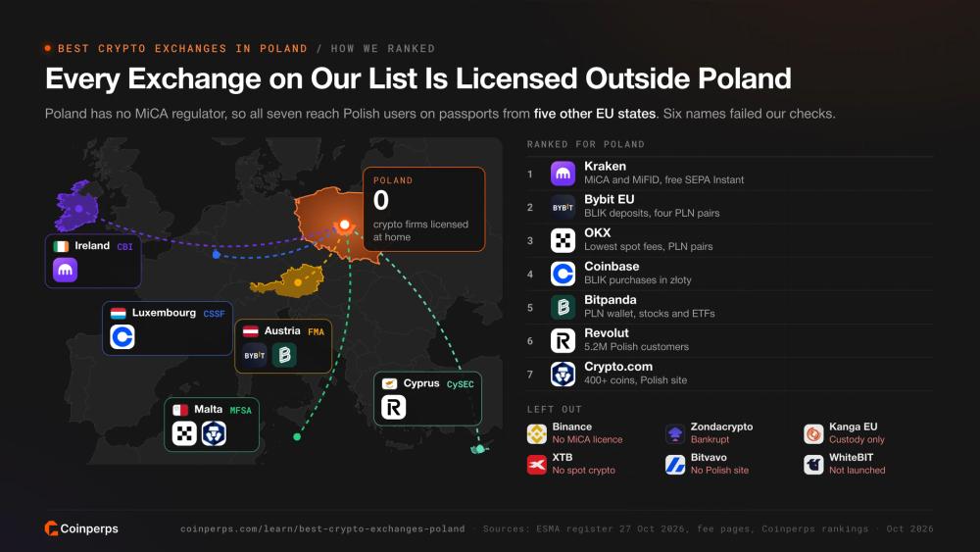This screenshot has width=980, height=552.
Task: Click the Malta flag icon
Action: click(180, 410)
